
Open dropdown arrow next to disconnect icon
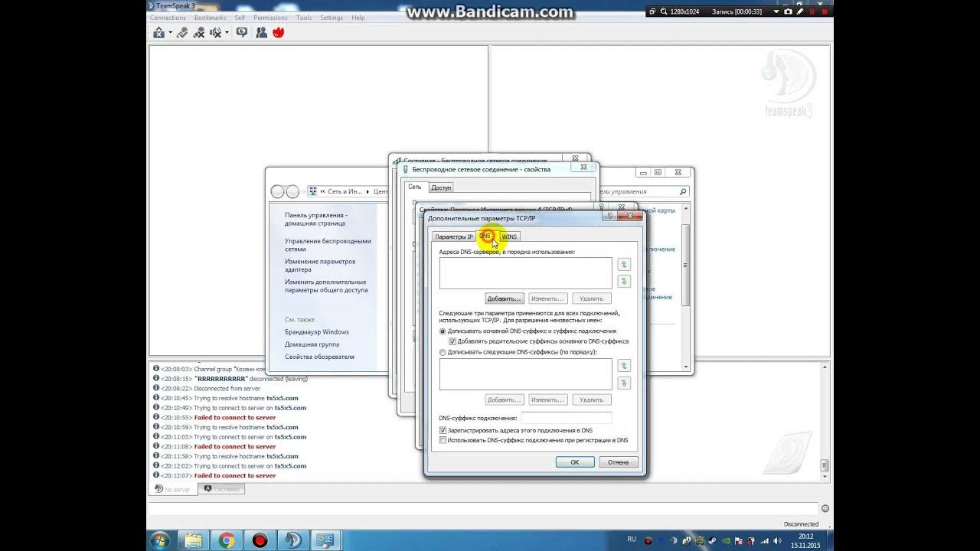coord(169,33)
